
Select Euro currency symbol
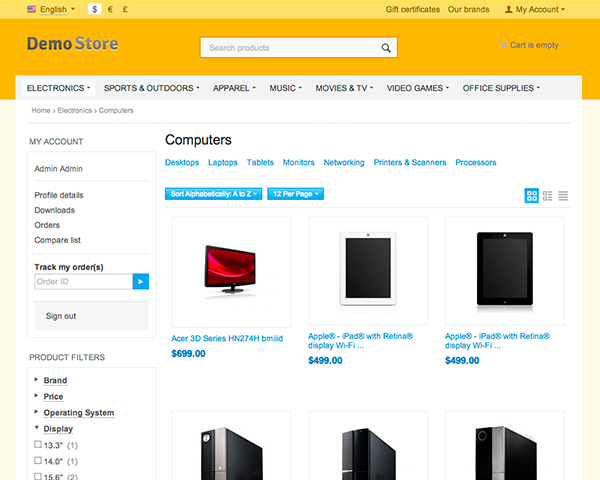[x=110, y=9]
